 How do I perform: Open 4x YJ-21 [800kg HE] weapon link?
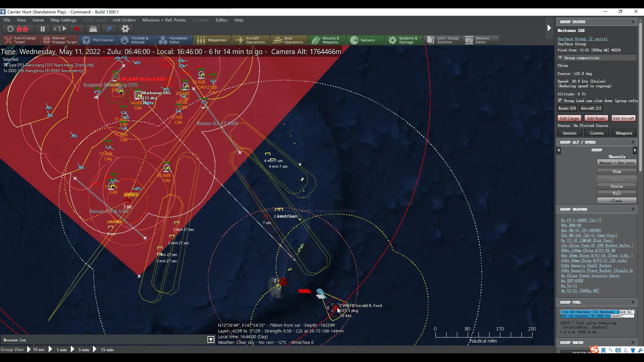pos(580,291)
